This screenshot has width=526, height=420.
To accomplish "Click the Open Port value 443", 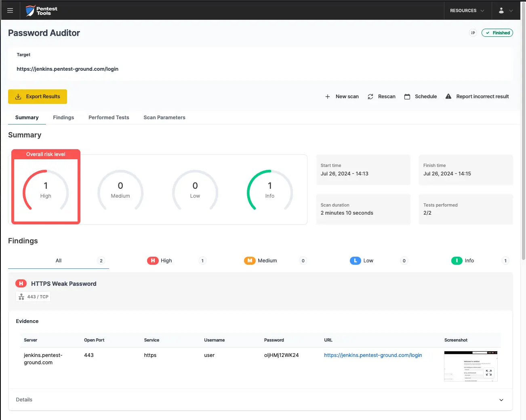I will coord(89,355).
